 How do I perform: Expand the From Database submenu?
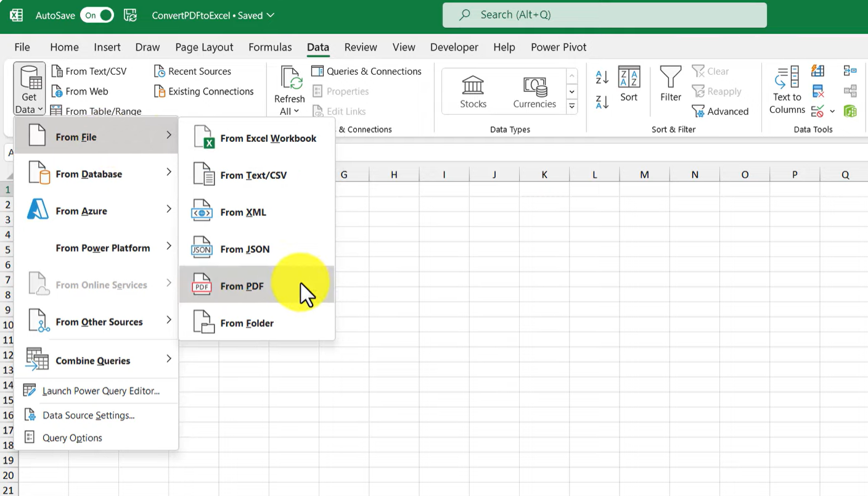tap(96, 173)
